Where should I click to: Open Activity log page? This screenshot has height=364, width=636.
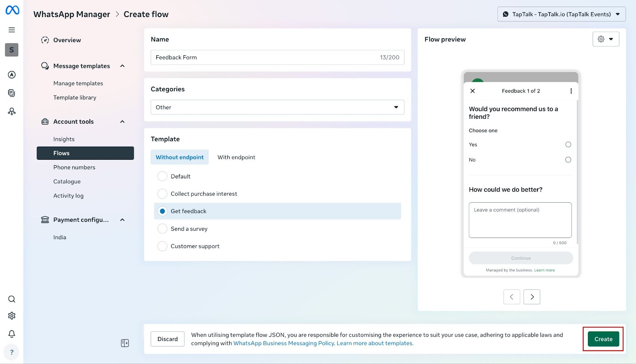[x=68, y=196]
